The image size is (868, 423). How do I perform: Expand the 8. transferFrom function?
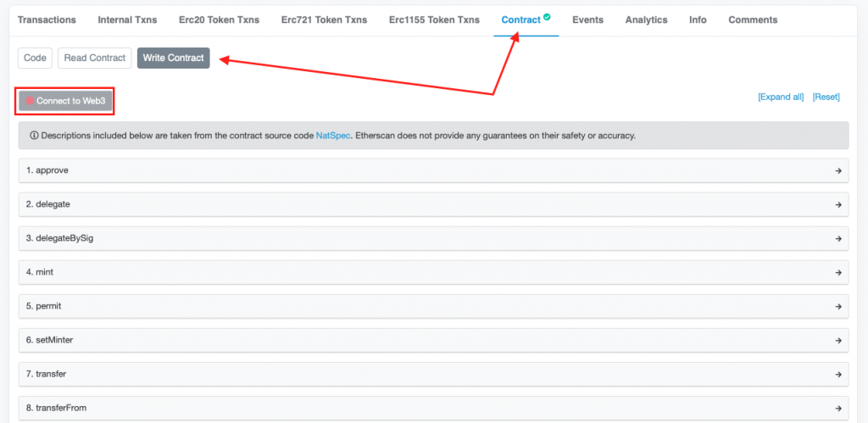[433, 408]
